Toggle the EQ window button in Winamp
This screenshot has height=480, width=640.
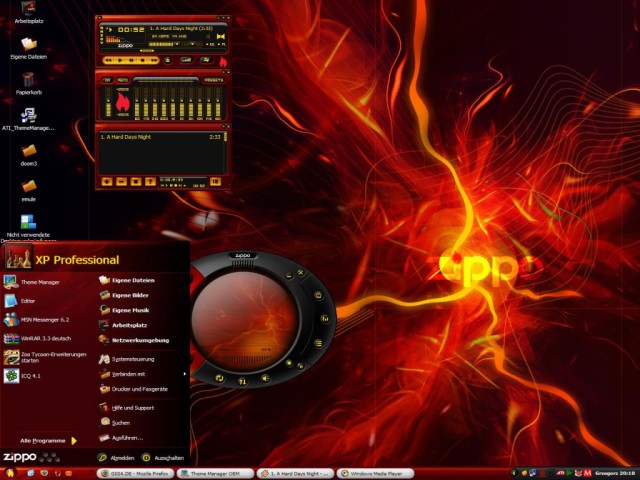(x=210, y=44)
